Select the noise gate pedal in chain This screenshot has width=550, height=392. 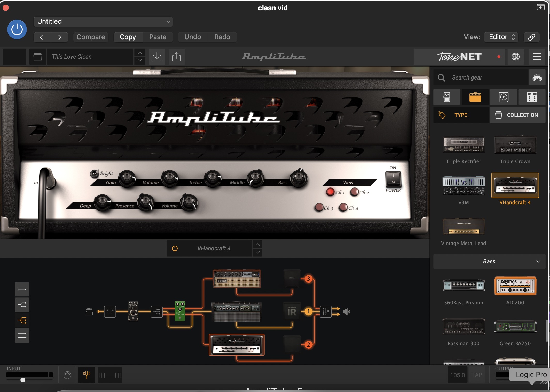coord(133,311)
